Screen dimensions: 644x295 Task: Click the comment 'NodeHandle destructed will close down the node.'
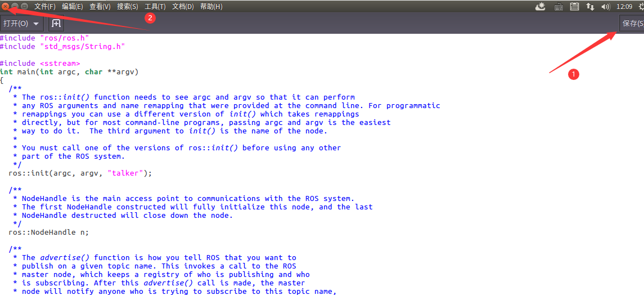pos(123,215)
